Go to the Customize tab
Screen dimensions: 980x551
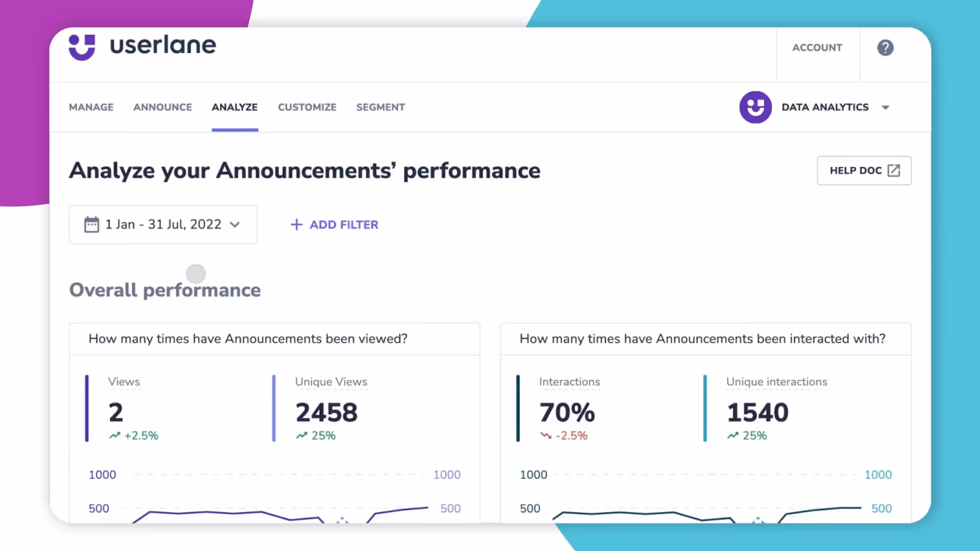[x=307, y=107]
